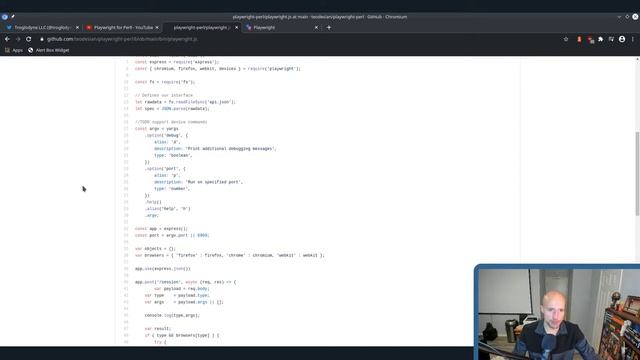Screen dimensions: 640x360
Task: Close the Playwright for Perl YouTube tab
Action: [157, 27]
